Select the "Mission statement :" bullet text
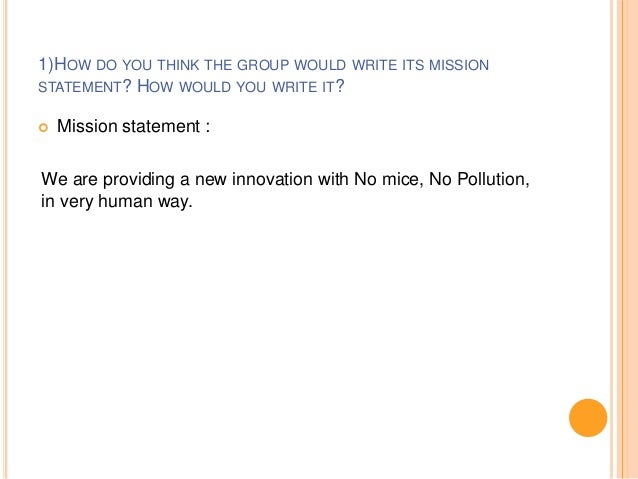The height and width of the screenshot is (479, 638). pyautogui.click(x=133, y=126)
